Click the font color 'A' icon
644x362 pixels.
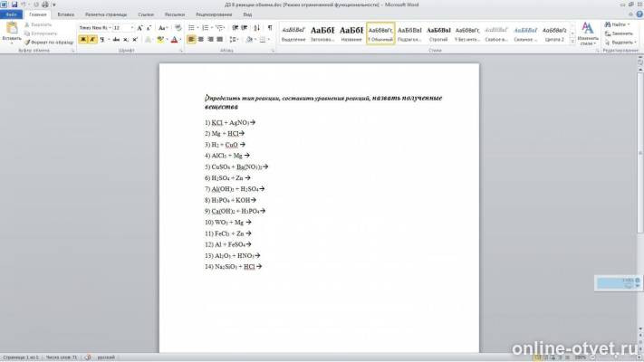174,40
